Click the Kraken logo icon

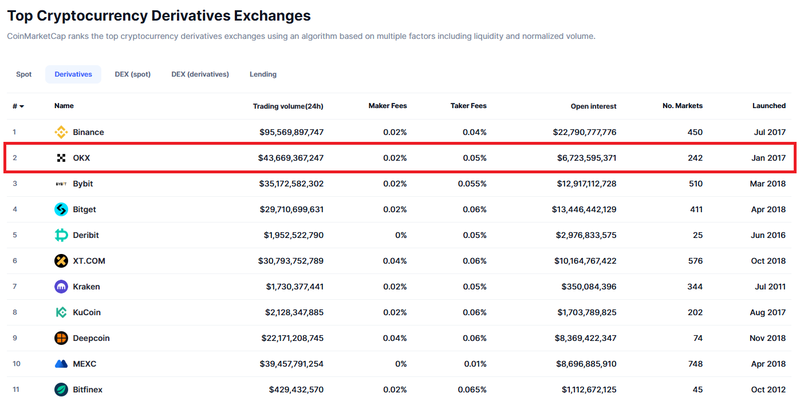[x=61, y=287]
